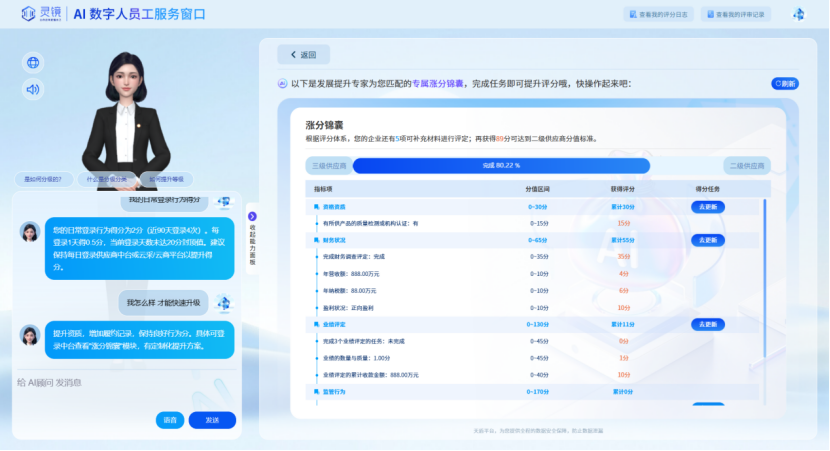Click the flag icon beside 财务状况

317,240
